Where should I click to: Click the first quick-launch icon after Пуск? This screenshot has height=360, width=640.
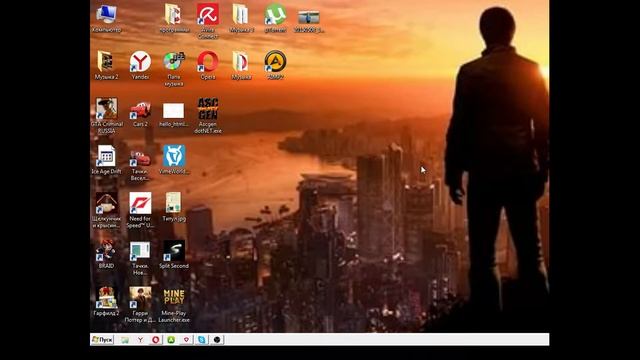125,340
